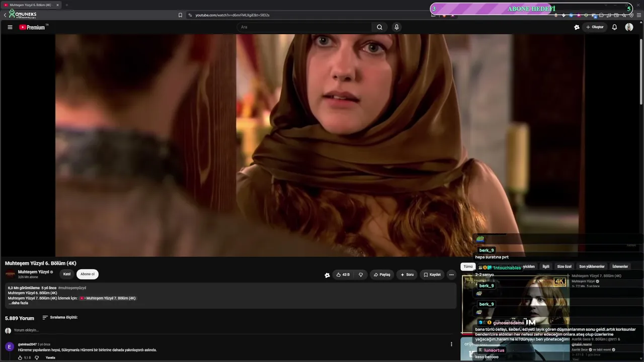Select the 'Size özel' filter chip
This screenshot has height=362, width=644.
tap(564, 266)
